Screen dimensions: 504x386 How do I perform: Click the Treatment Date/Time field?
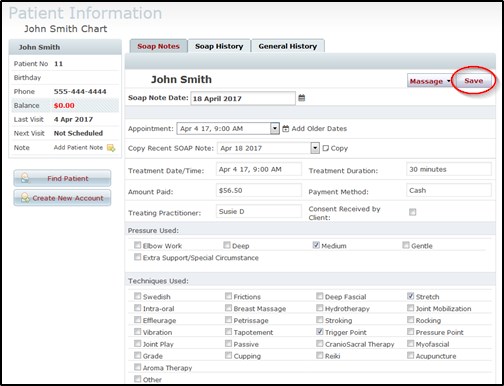click(259, 169)
